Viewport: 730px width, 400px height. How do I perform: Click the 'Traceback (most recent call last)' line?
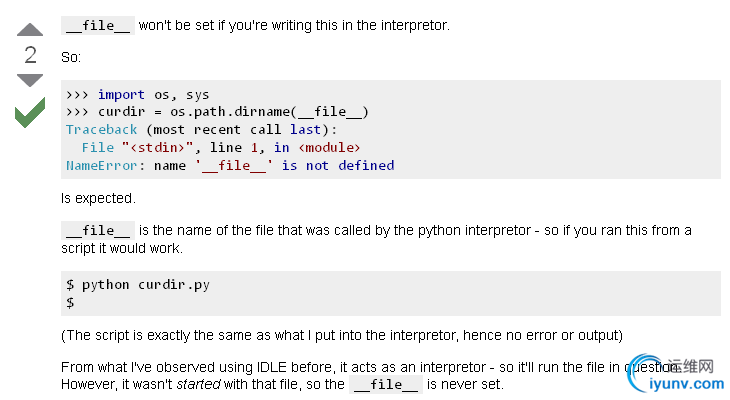click(201, 130)
